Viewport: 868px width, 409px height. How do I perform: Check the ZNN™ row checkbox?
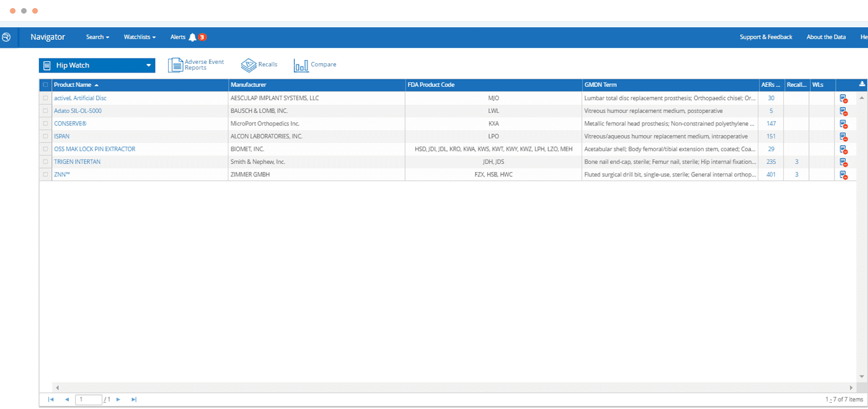[45, 174]
